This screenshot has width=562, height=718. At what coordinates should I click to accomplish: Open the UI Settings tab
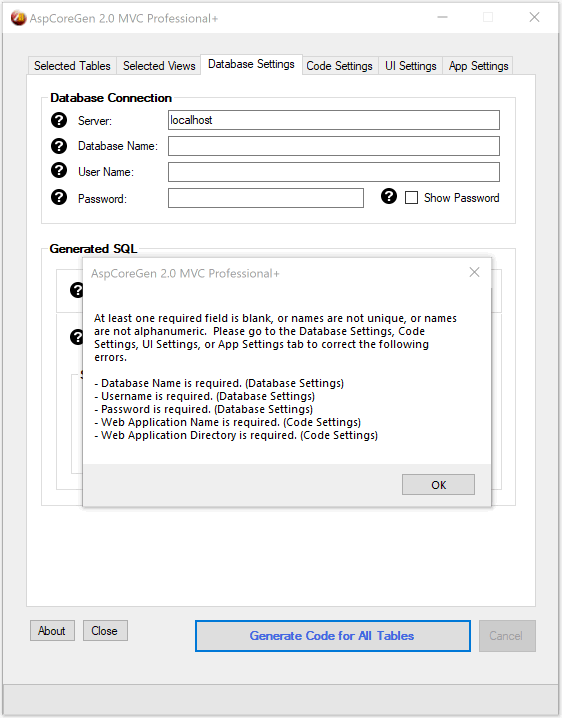pos(410,66)
